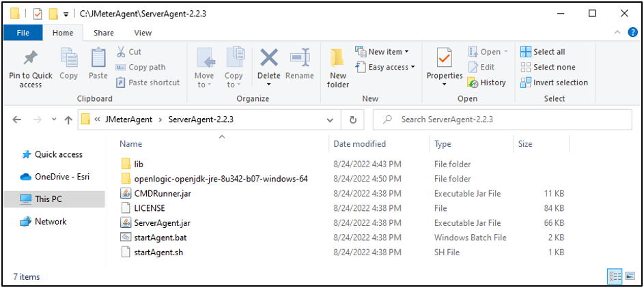Navigate up one folder level
Image resolution: width=644 pixels, height=288 pixels.
(x=68, y=119)
